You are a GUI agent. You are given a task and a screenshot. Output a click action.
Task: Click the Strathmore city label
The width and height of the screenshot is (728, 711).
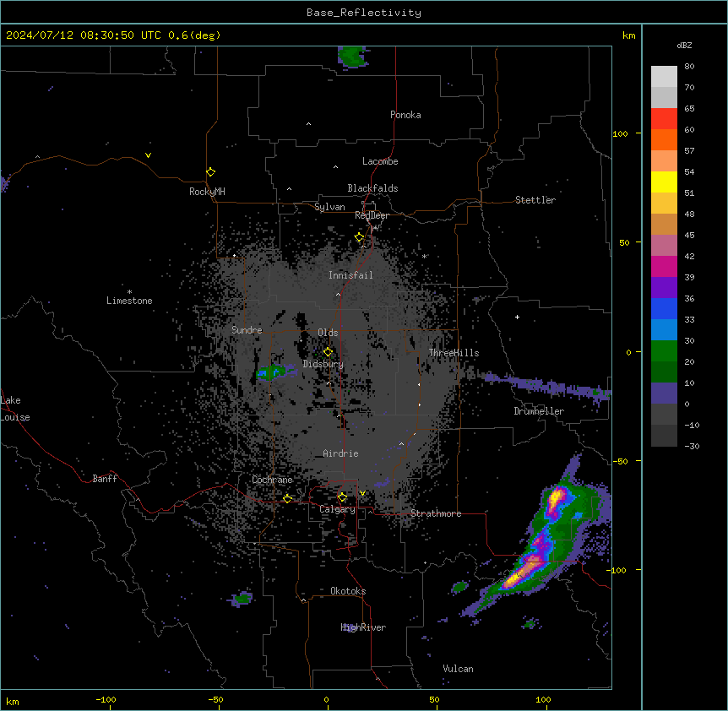coord(436,513)
